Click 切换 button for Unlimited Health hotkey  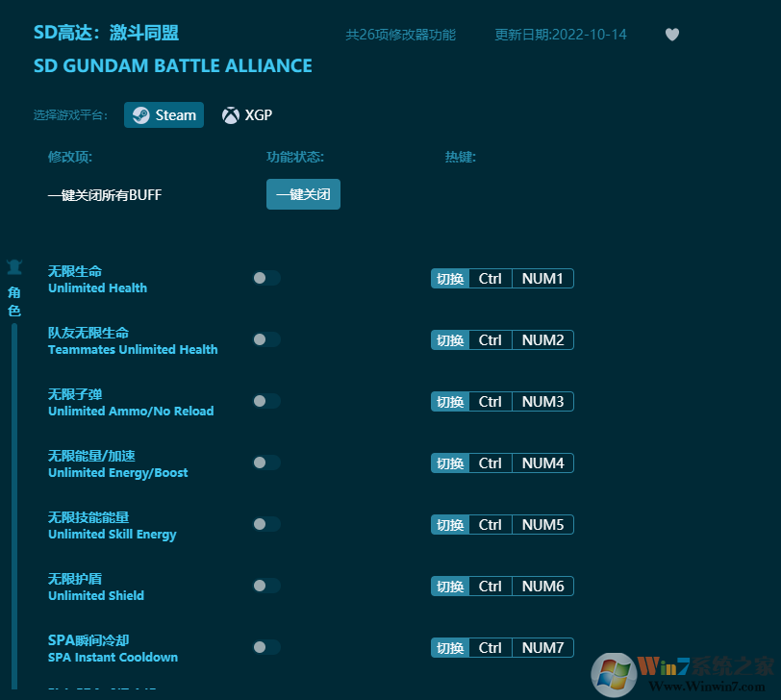450,278
